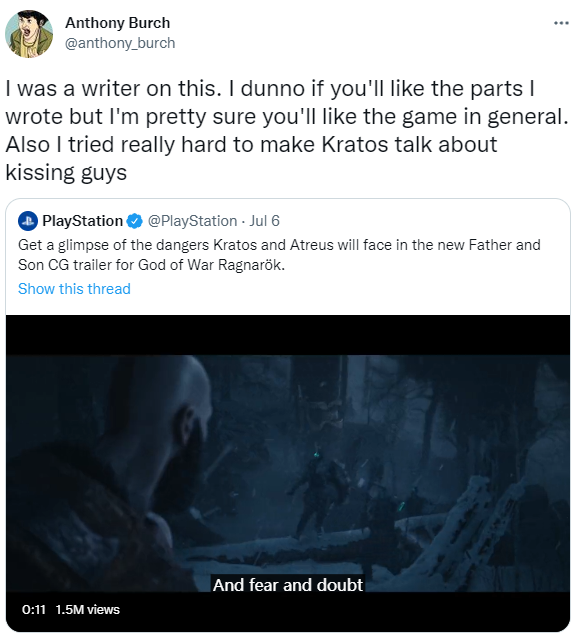Screen dimensions: 573x635
Task: Click the black letterbox bar above the video
Action: [288, 335]
